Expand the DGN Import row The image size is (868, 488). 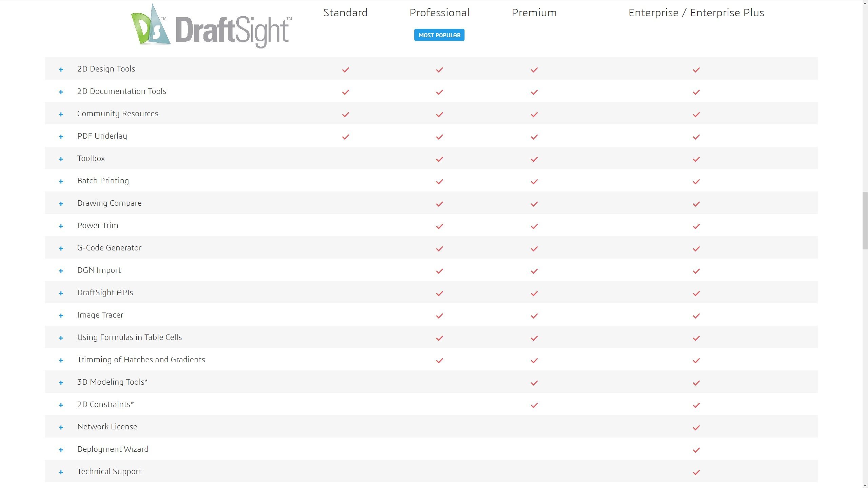pyautogui.click(x=61, y=271)
